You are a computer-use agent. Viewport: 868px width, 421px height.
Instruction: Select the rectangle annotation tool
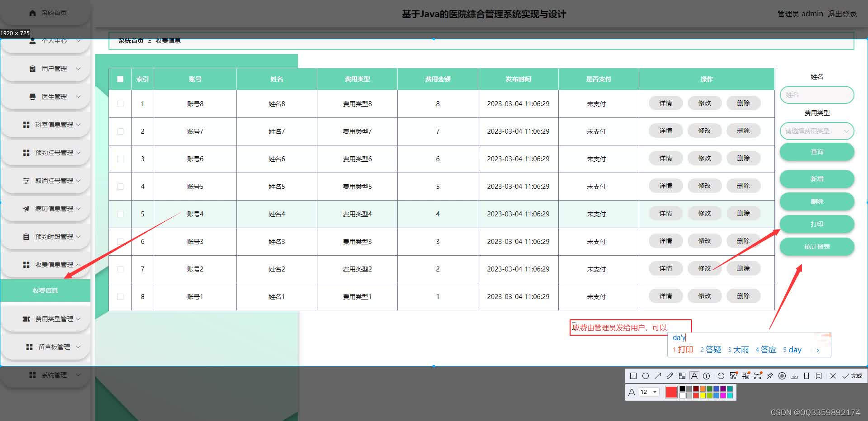click(x=633, y=376)
